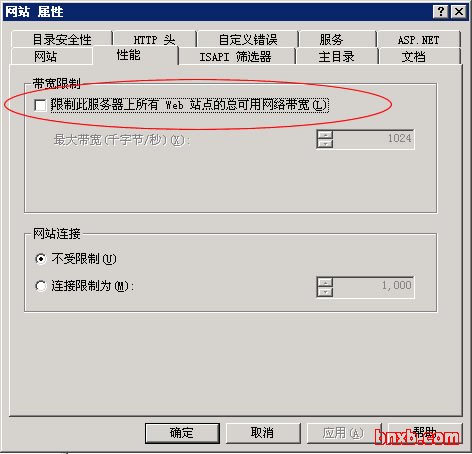Select the 不受限制 radio option

(x=41, y=259)
